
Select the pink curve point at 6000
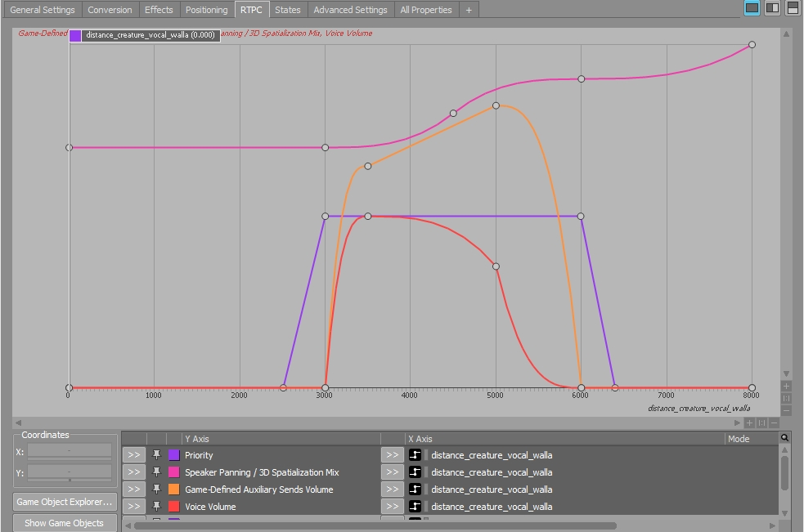pyautogui.click(x=581, y=79)
